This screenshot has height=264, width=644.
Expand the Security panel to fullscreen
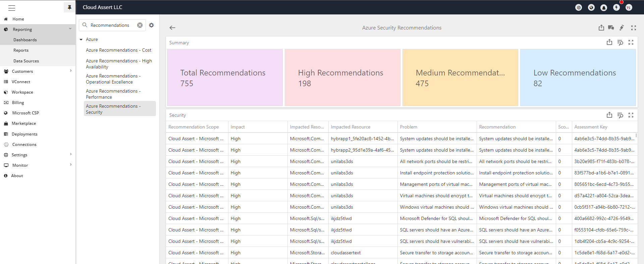click(x=631, y=115)
